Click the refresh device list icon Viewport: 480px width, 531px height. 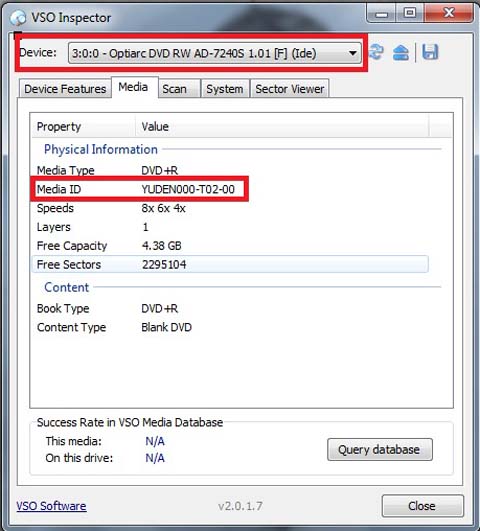pyautogui.click(x=376, y=52)
